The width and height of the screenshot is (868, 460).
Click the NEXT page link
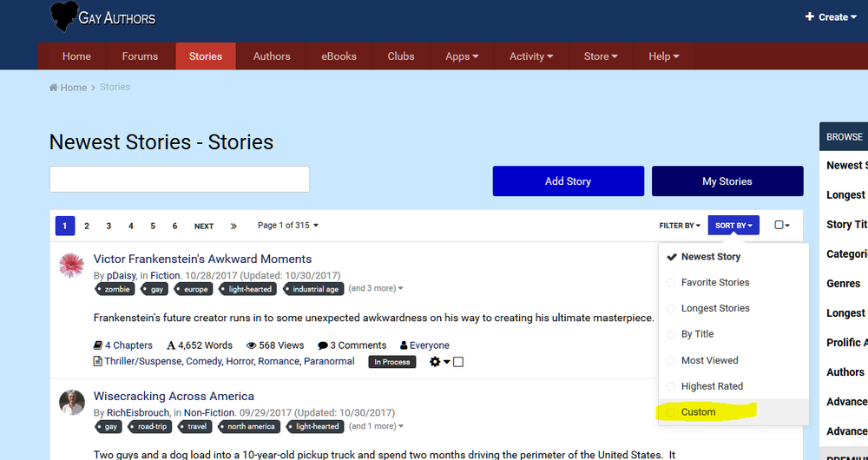pos(204,226)
